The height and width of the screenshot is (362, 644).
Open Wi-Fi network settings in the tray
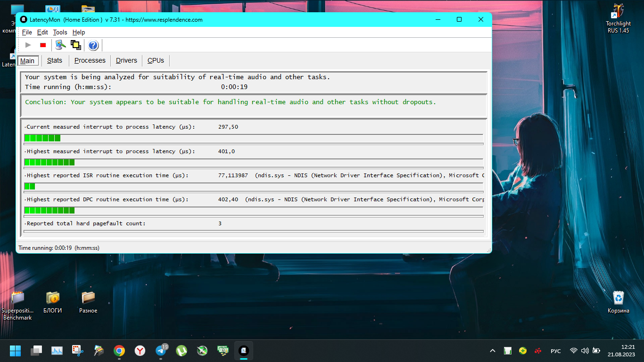pos(574,351)
